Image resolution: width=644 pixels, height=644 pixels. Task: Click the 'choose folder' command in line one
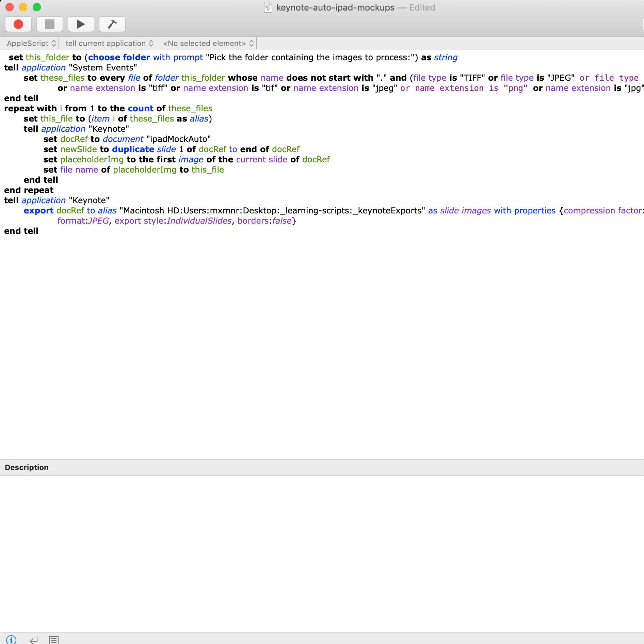pos(119,57)
